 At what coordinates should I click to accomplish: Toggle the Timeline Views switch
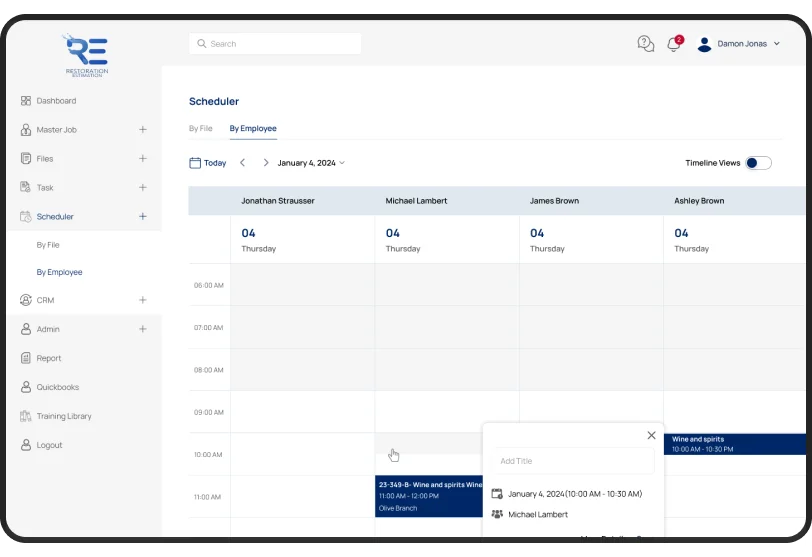[758, 163]
